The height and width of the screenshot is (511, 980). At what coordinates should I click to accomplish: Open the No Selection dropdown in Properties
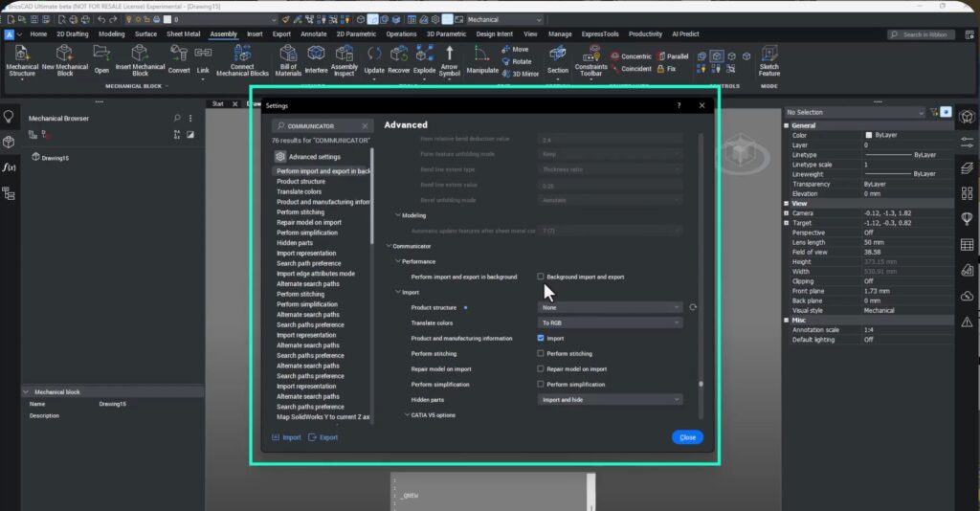coord(855,113)
